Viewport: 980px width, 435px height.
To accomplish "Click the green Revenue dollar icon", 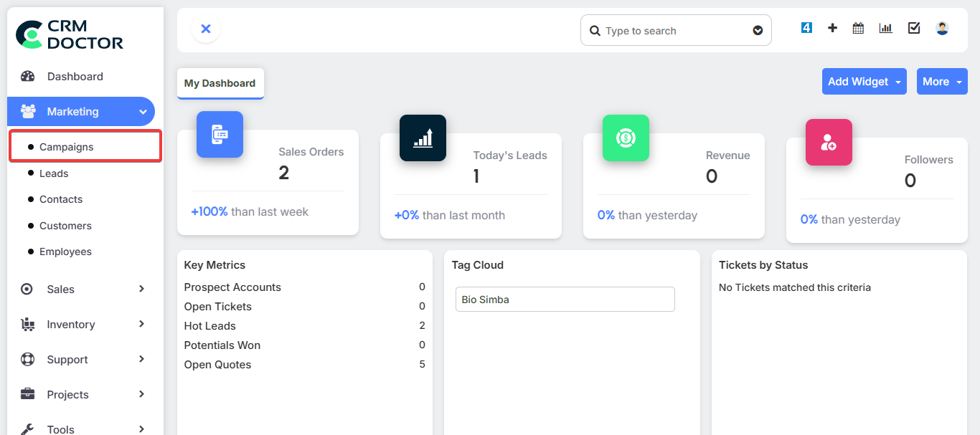I will click(626, 138).
